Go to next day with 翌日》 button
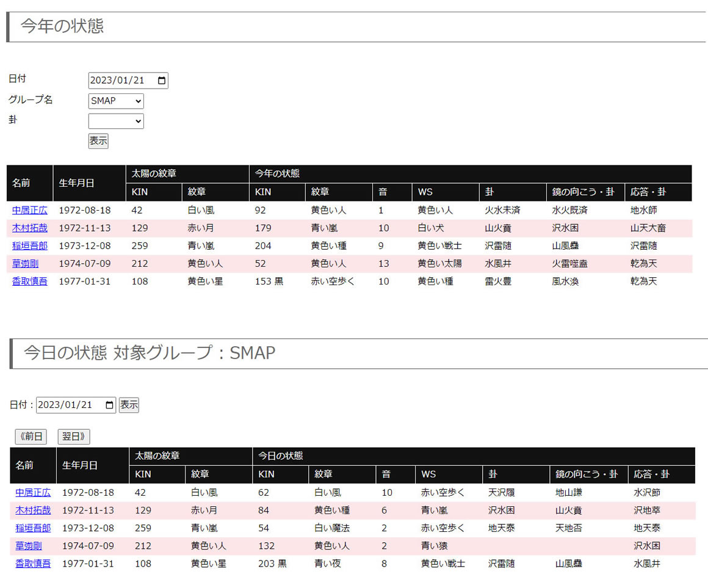708x588 pixels. (x=74, y=437)
